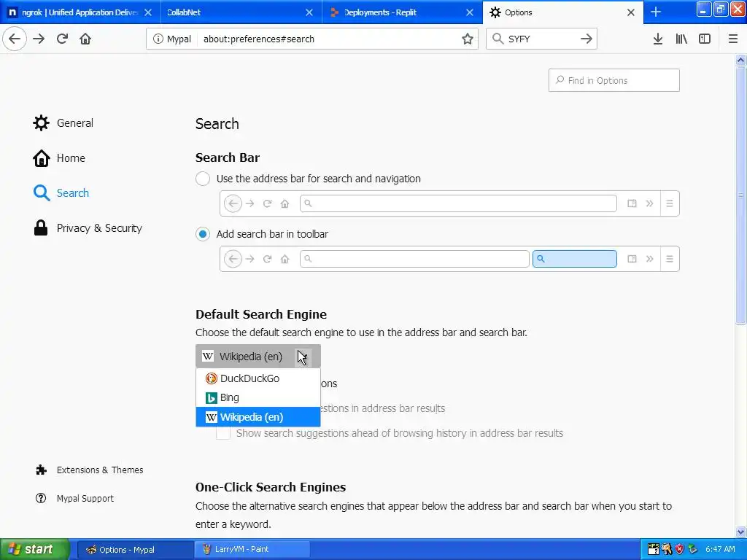Select 'Use the address bar for search' radio
The width and height of the screenshot is (747, 560).
point(203,179)
